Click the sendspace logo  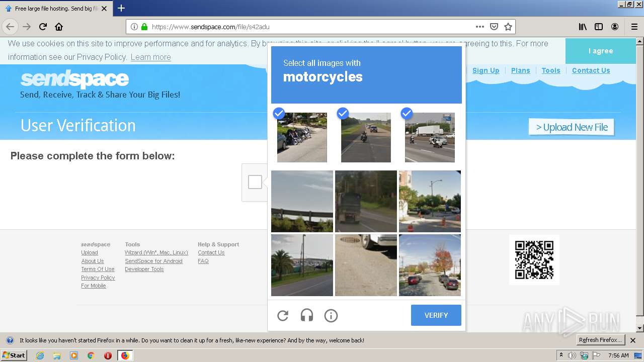74,79
